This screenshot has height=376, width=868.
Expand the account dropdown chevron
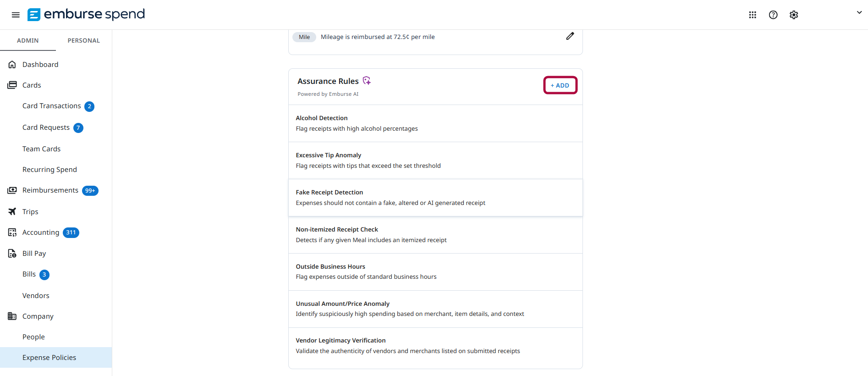[859, 13]
